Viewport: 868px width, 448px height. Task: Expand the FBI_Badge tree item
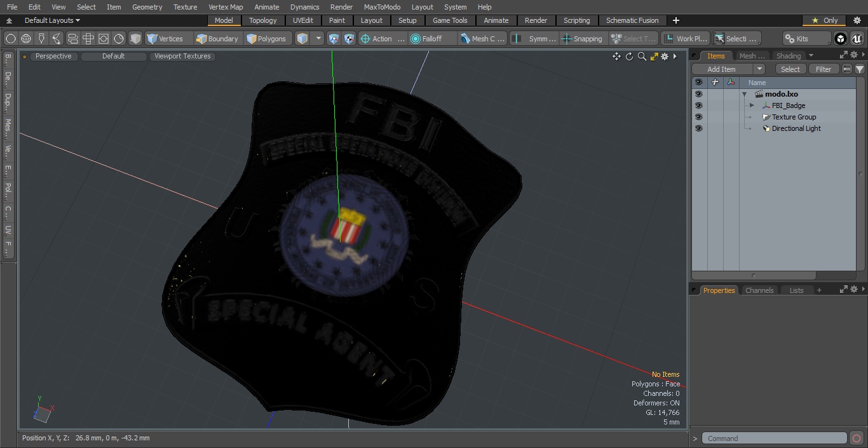pyautogui.click(x=752, y=105)
